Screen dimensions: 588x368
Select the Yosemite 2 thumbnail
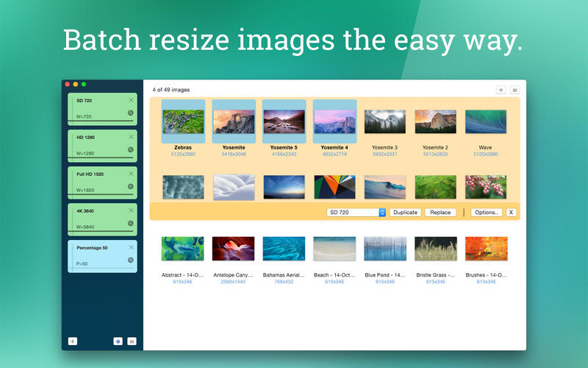coord(435,121)
